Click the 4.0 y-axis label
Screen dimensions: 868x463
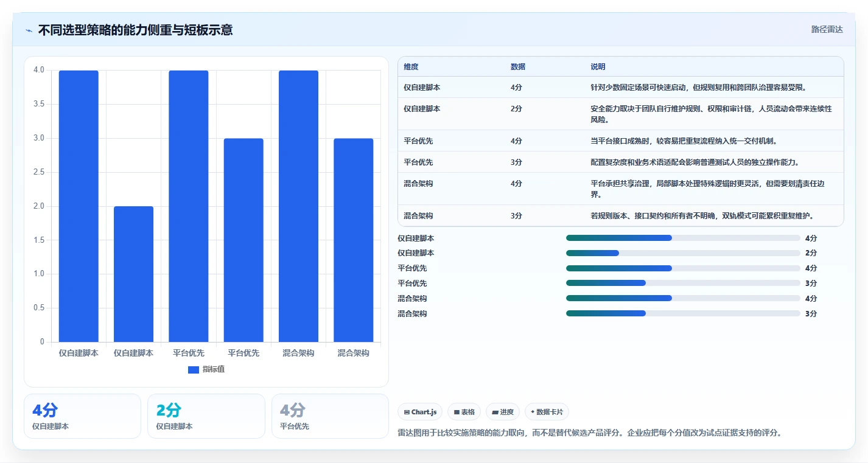[39, 70]
